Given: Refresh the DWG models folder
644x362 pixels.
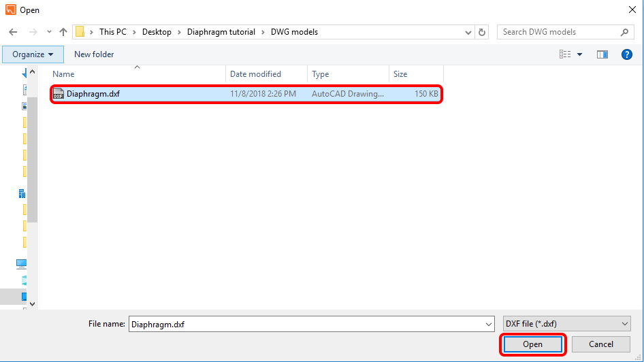Looking at the screenshot, I should (482, 32).
